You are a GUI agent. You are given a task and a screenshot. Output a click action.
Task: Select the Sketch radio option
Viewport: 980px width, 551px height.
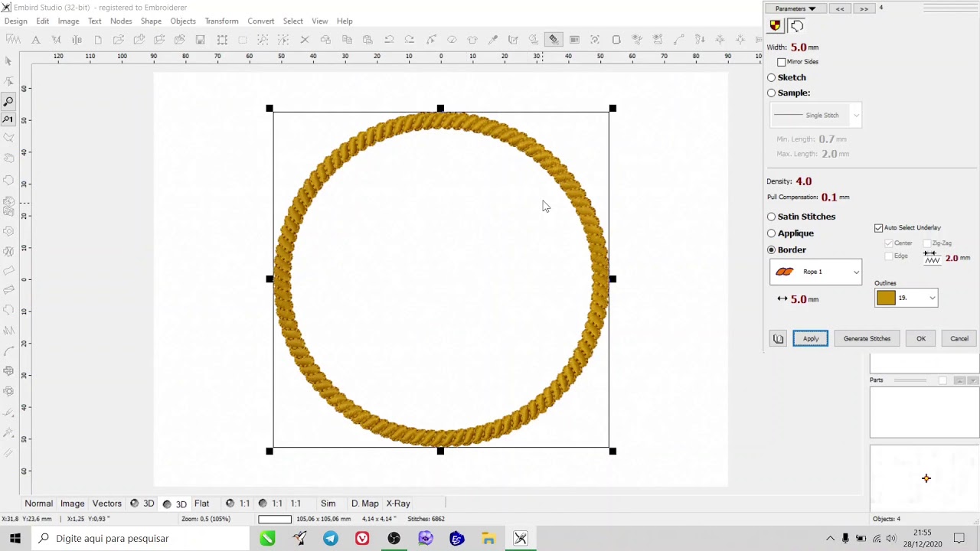tap(772, 77)
